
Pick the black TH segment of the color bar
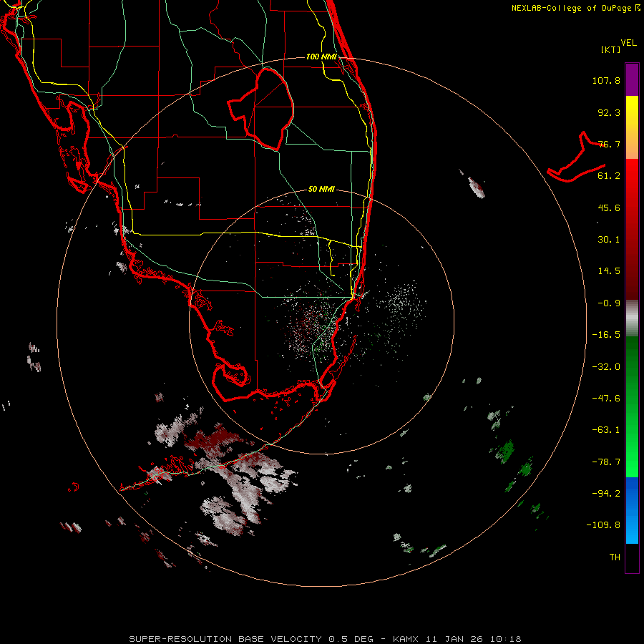click(x=632, y=557)
